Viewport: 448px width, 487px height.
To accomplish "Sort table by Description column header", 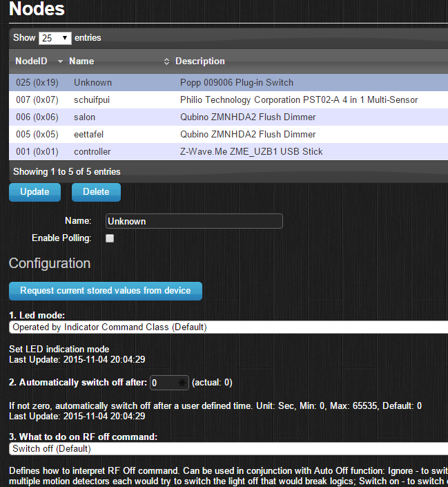I will point(311,61).
